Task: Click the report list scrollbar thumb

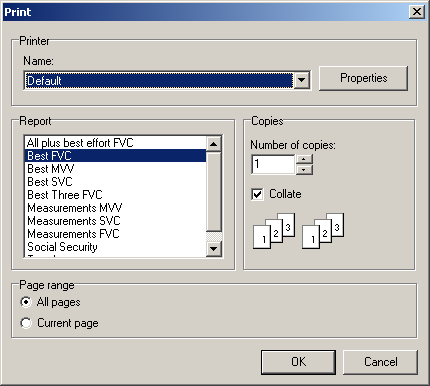Action: tap(214, 192)
